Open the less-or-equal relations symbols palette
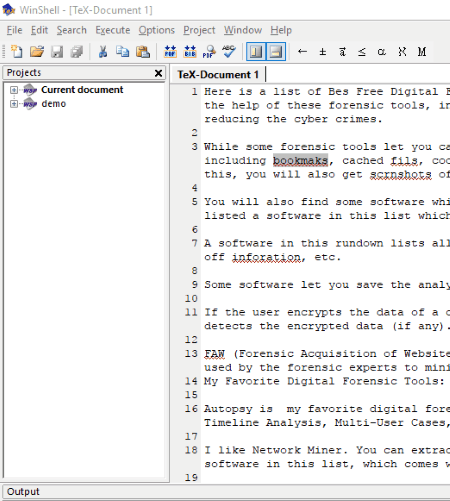The image size is (450, 501). coord(362,52)
